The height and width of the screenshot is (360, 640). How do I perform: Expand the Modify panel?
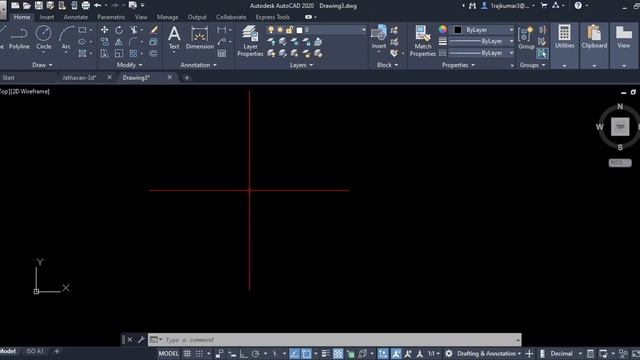130,65
